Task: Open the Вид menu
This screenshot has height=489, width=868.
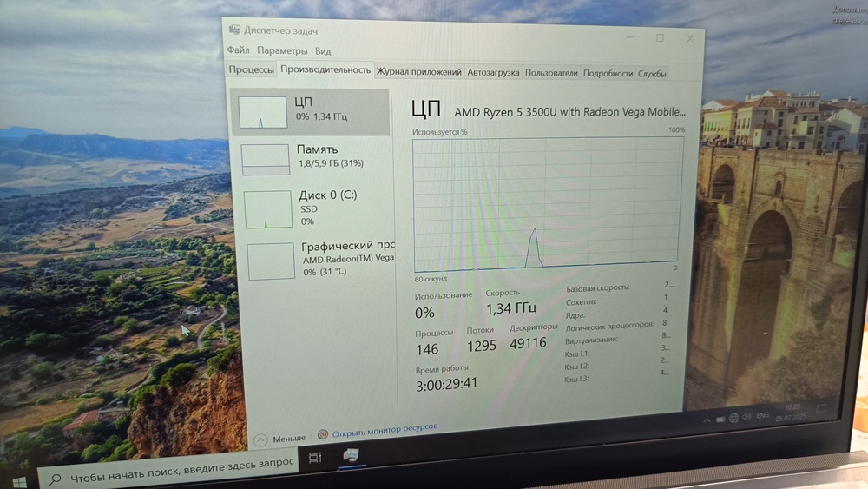Action: coord(323,52)
